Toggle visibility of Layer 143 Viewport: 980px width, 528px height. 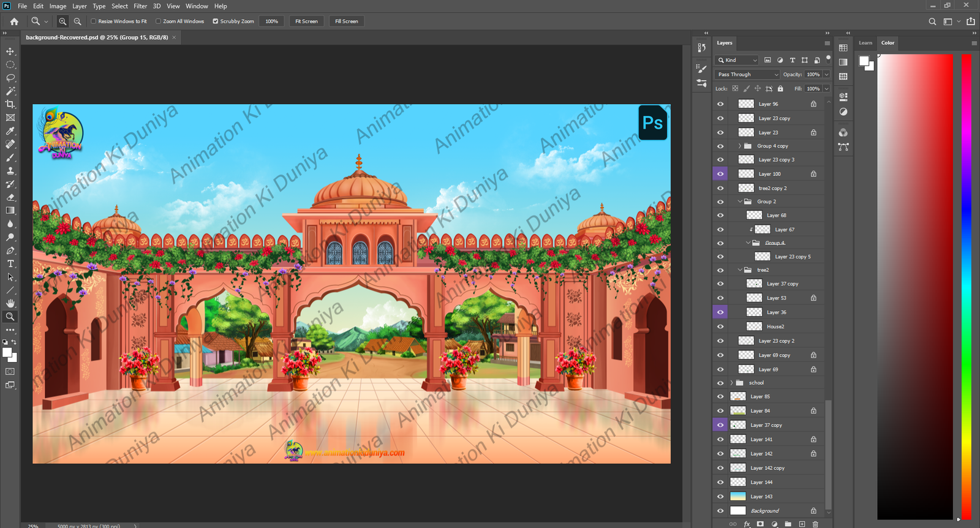pos(720,497)
